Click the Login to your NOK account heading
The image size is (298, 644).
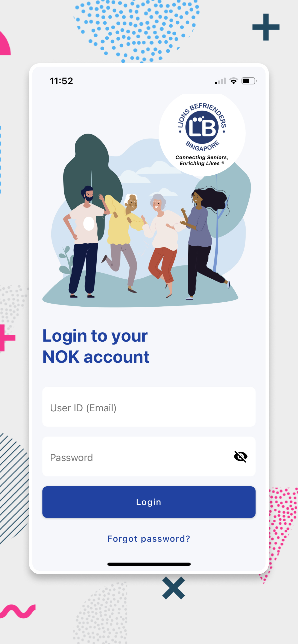[x=96, y=346]
